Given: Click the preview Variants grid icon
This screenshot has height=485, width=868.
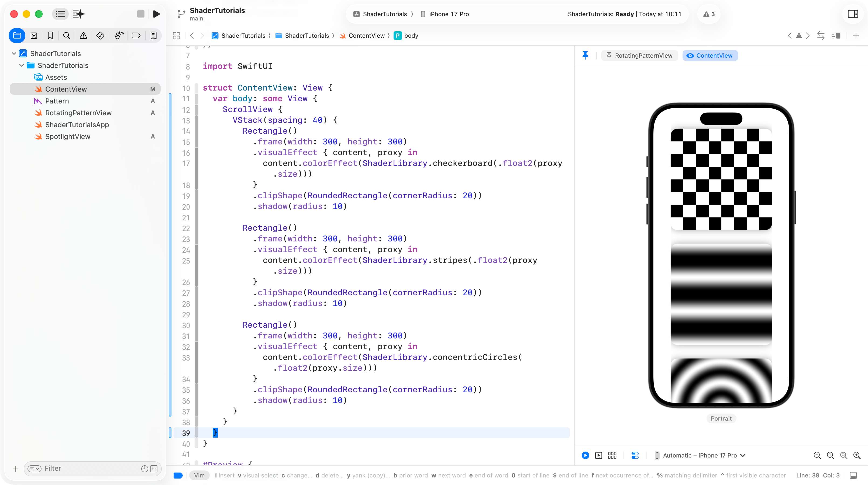Looking at the screenshot, I should coord(612,455).
